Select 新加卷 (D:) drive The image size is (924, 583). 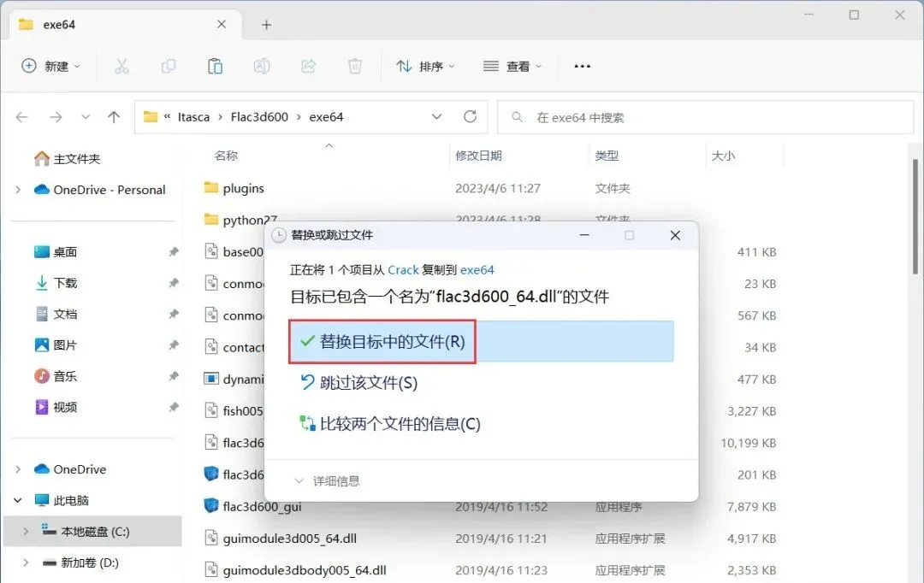coord(80,563)
